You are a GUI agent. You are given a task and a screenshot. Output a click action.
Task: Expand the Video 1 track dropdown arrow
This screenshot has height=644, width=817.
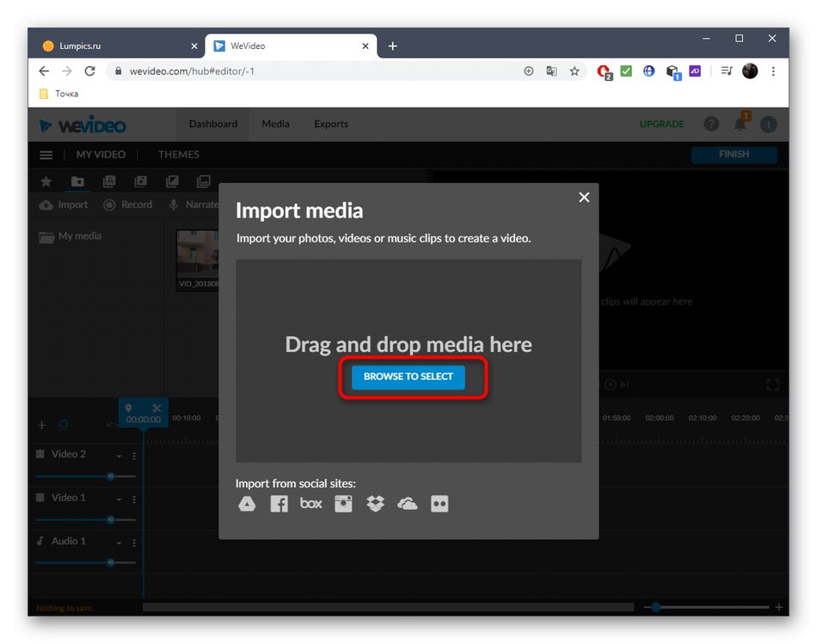(x=120, y=500)
